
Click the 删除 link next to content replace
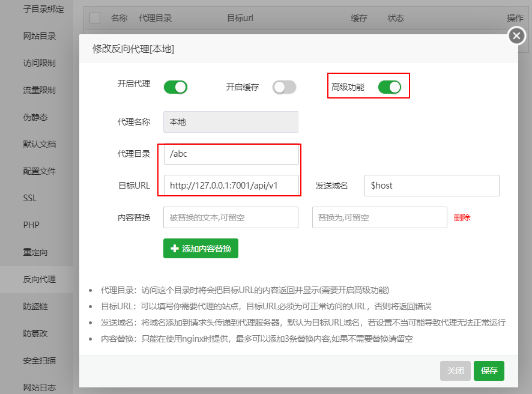(462, 218)
